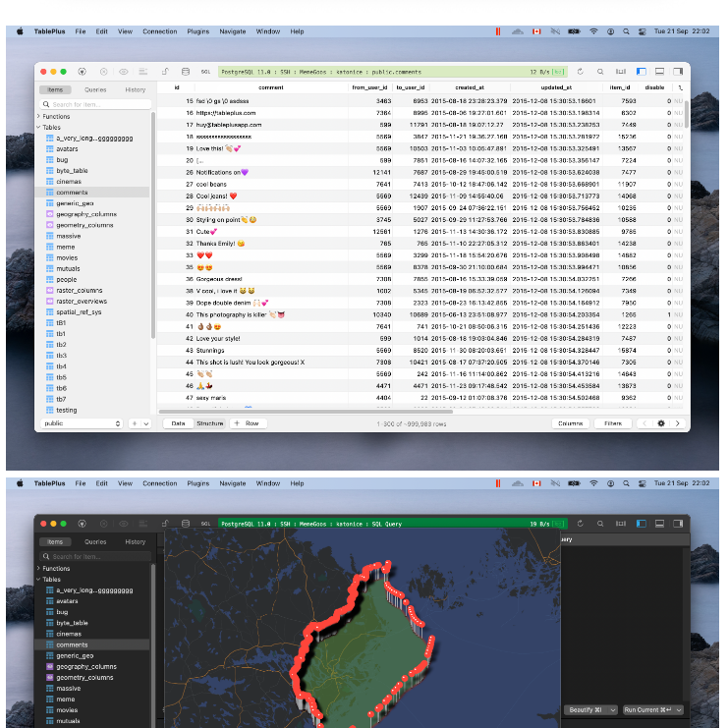Expand the Functions group in the light window sidebar
Image resolution: width=728 pixels, height=728 pixels.
pos(38,116)
